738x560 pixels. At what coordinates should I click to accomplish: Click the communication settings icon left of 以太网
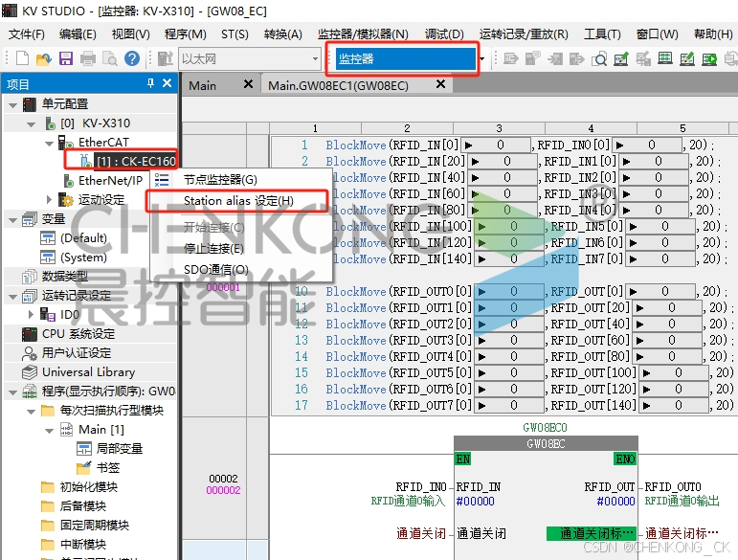(x=166, y=58)
